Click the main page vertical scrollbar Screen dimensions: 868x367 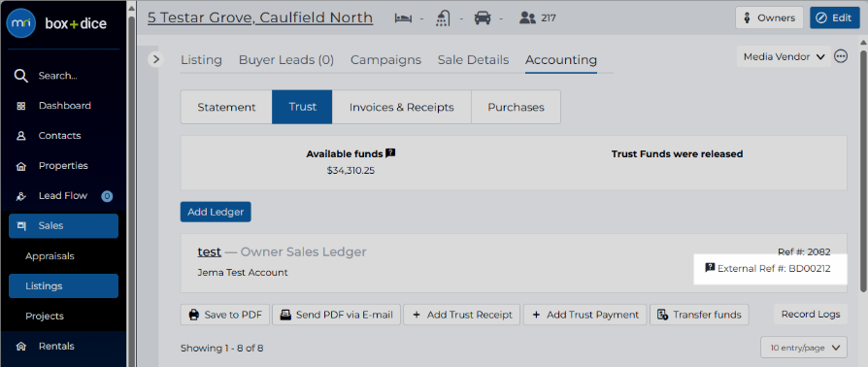[863, 171]
